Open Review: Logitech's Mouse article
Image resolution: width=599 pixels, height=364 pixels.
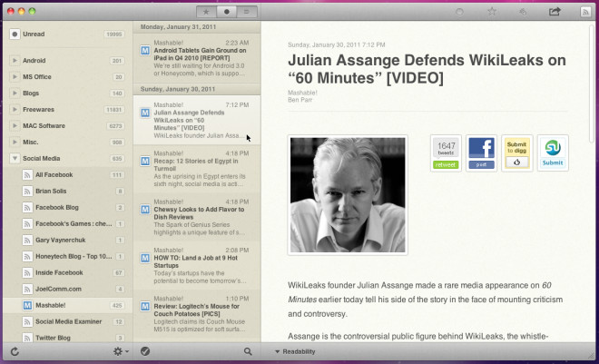(197, 314)
